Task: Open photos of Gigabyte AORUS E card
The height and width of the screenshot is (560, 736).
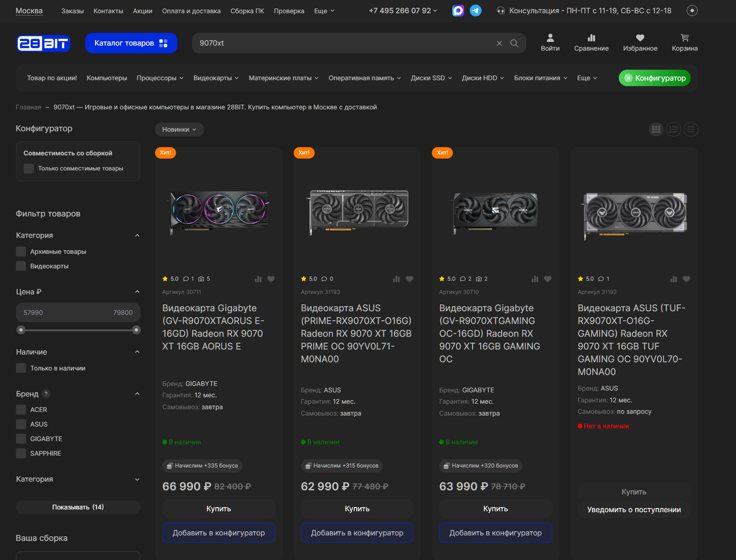Action: click(x=204, y=279)
